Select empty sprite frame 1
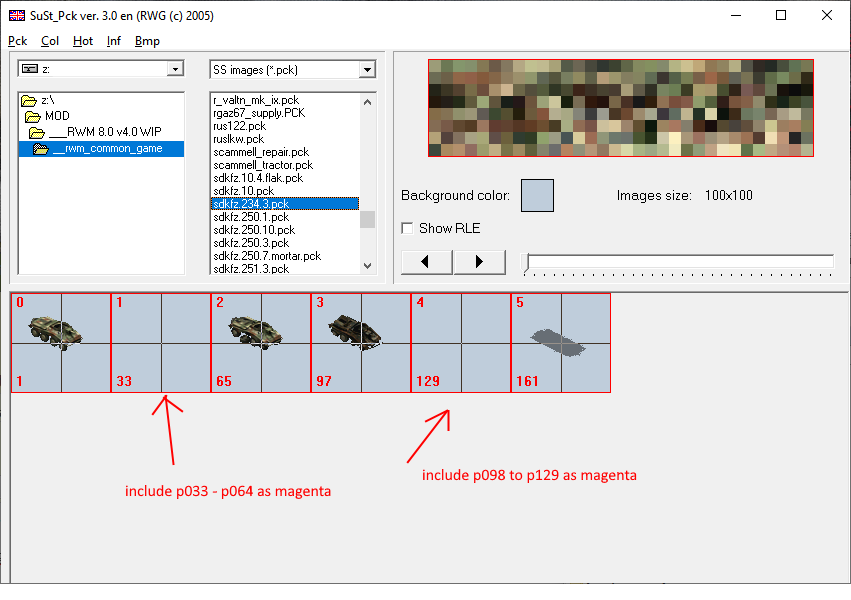The width and height of the screenshot is (851, 600). 160,342
